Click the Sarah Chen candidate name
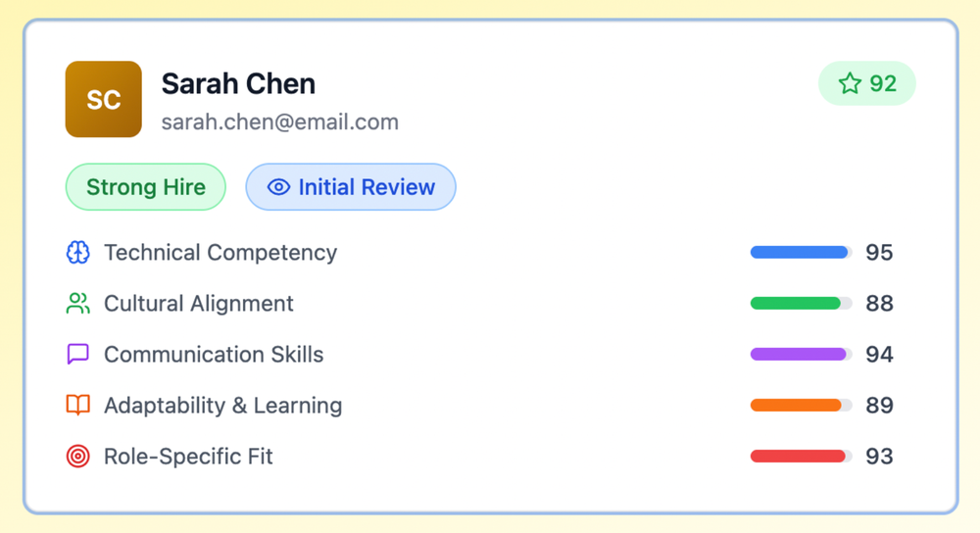 [238, 84]
